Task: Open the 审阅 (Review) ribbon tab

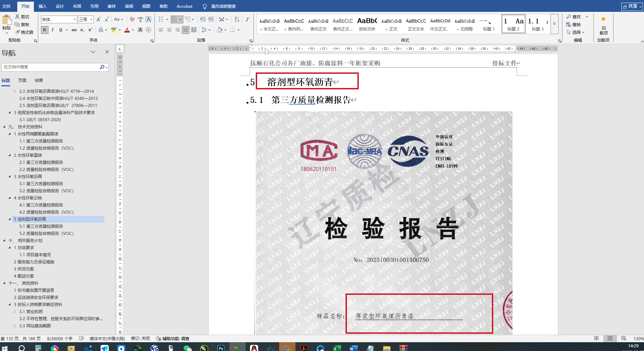Action: 129,6
